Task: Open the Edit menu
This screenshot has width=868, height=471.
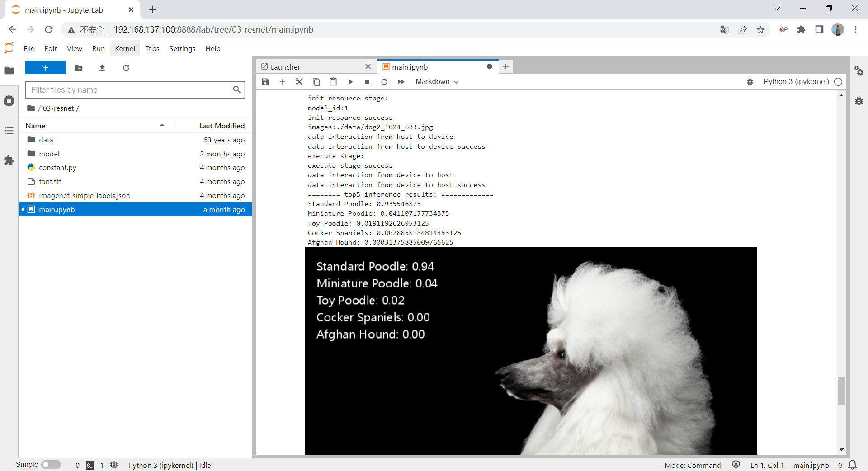Action: (51, 48)
